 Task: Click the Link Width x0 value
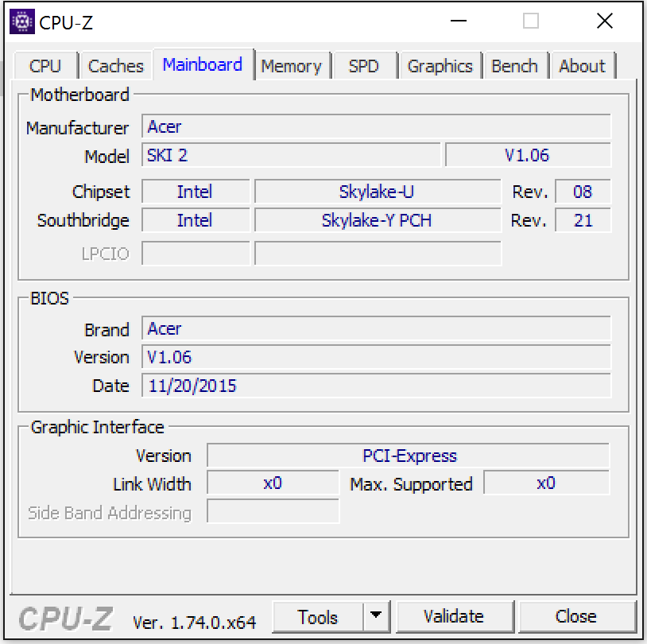[273, 483]
